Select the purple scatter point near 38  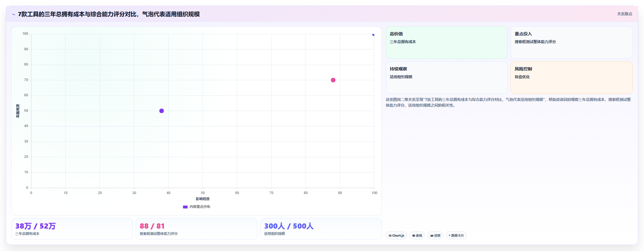162,111
